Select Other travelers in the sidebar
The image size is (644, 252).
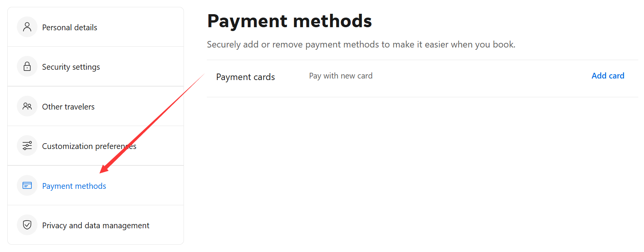(68, 106)
